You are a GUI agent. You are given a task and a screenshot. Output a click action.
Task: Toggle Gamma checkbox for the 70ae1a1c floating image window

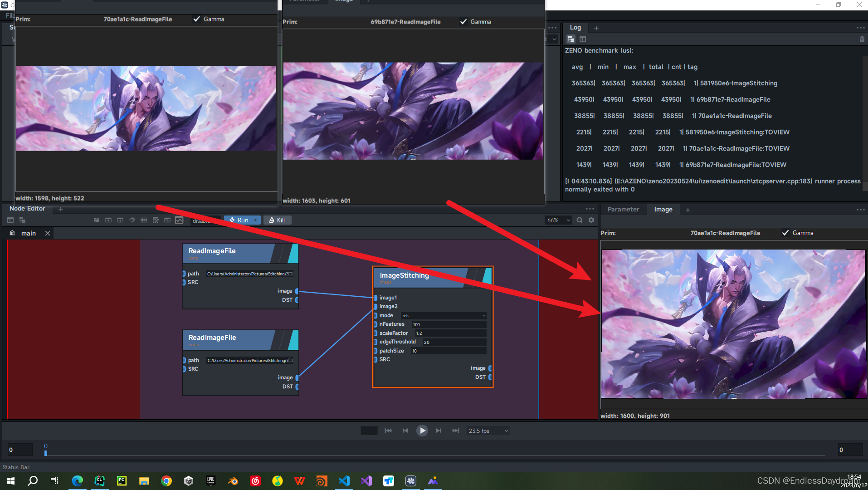(x=196, y=19)
